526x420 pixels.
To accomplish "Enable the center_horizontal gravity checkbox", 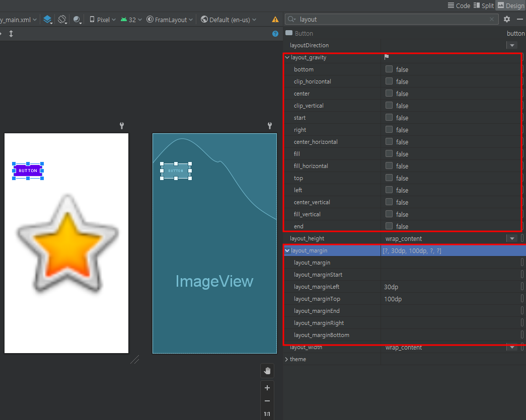I will pyautogui.click(x=389, y=141).
